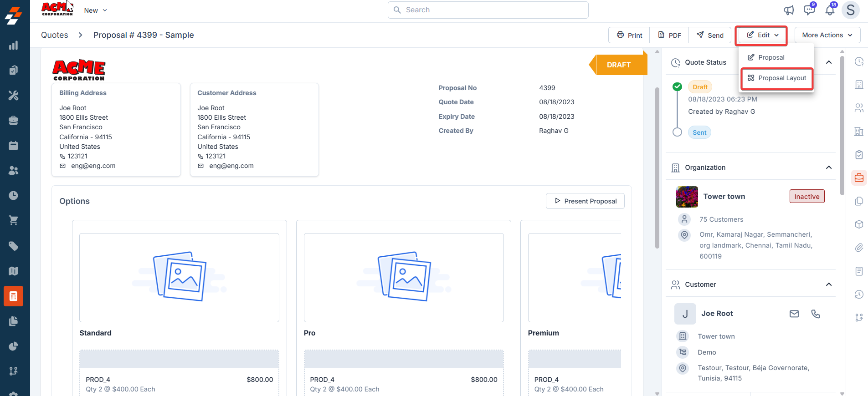Click the Pro option title
This screenshot has width=868, height=396.
pyautogui.click(x=309, y=333)
